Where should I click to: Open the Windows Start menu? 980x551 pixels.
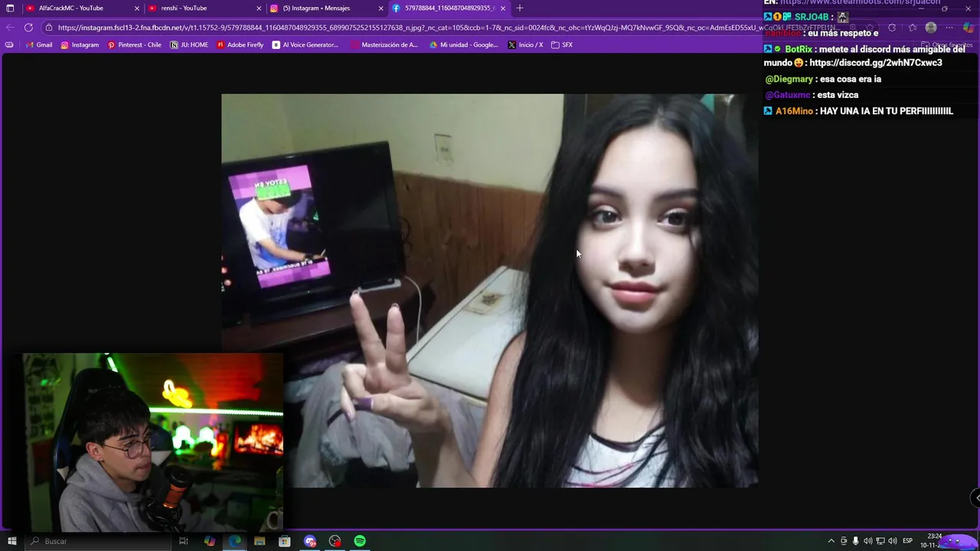click(11, 541)
